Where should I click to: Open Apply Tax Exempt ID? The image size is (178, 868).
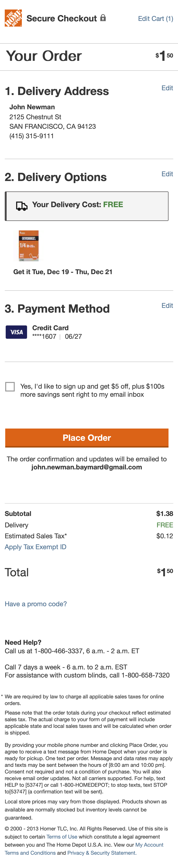(x=35, y=547)
